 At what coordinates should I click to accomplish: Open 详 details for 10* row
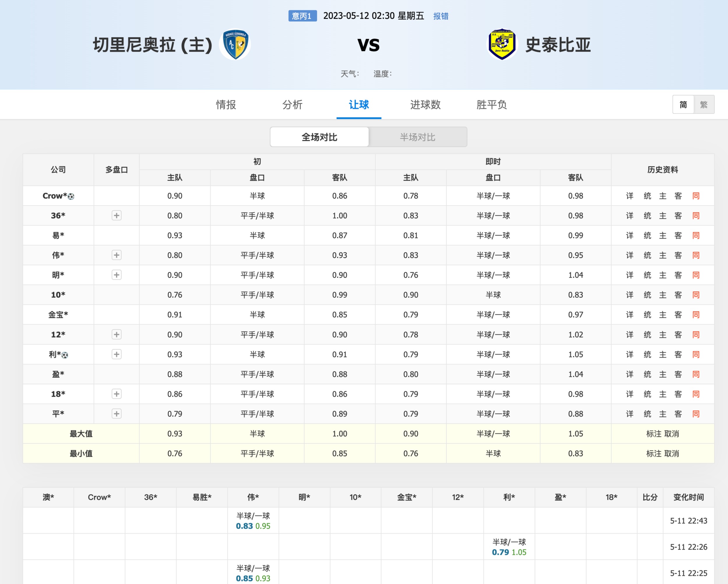630,295
